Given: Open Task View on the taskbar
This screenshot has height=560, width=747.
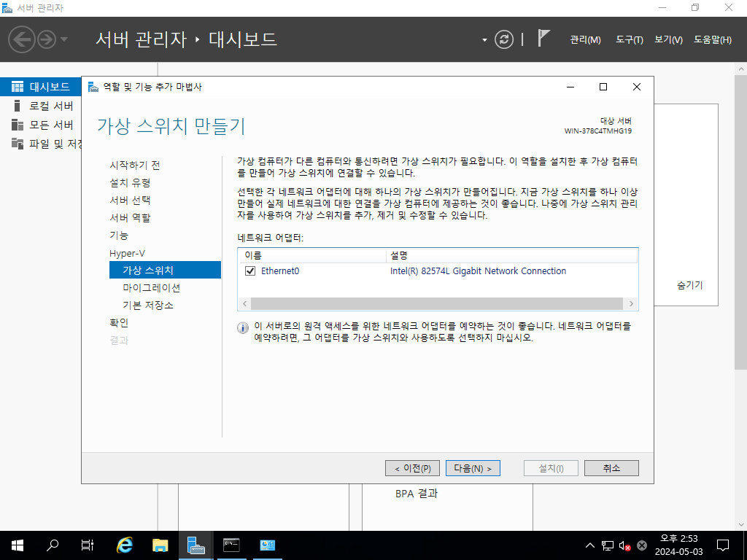Looking at the screenshot, I should [88, 545].
